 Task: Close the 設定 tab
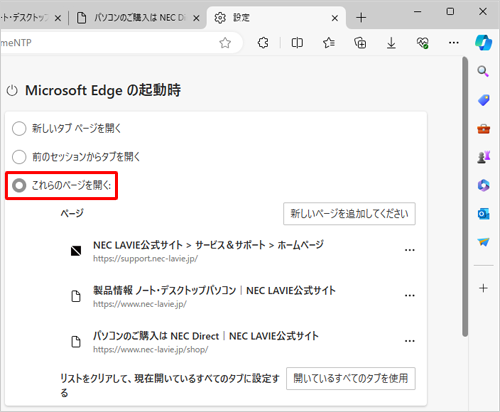[x=335, y=18]
